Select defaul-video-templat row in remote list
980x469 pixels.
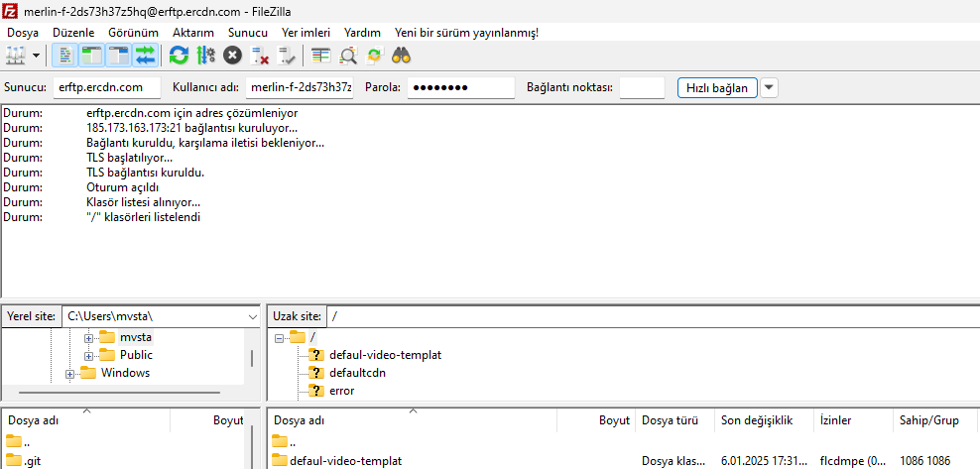pos(623,461)
